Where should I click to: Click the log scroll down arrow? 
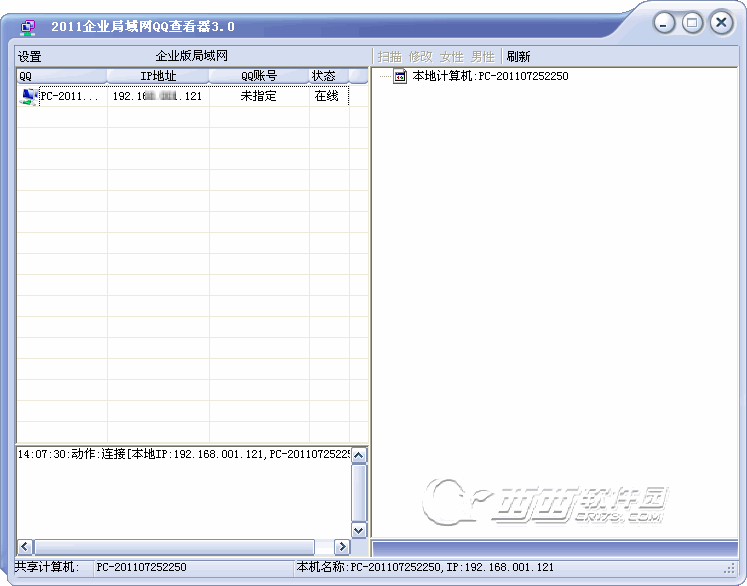point(359,530)
